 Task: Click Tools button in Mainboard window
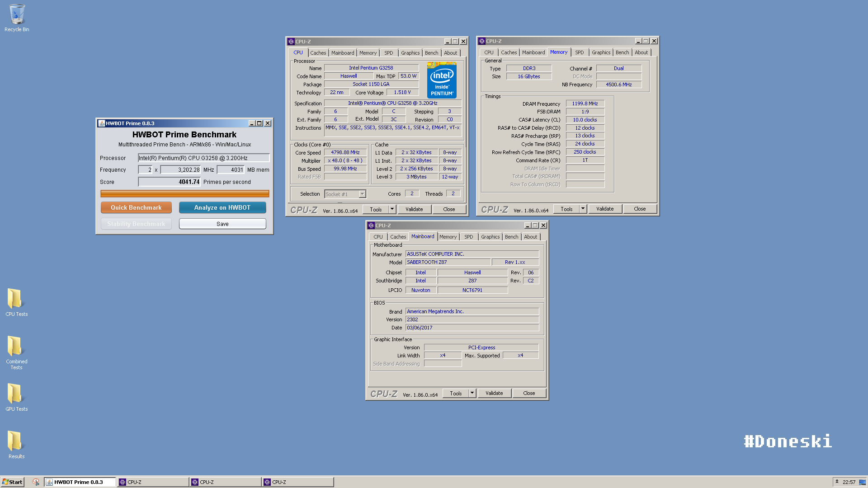[456, 393]
